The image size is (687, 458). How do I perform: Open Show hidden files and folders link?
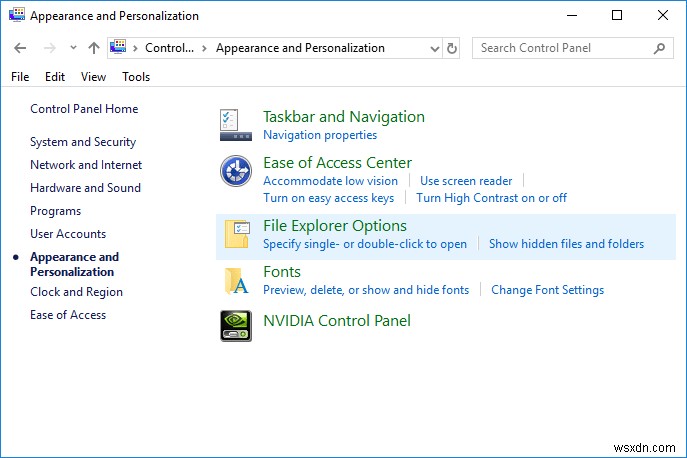566,244
